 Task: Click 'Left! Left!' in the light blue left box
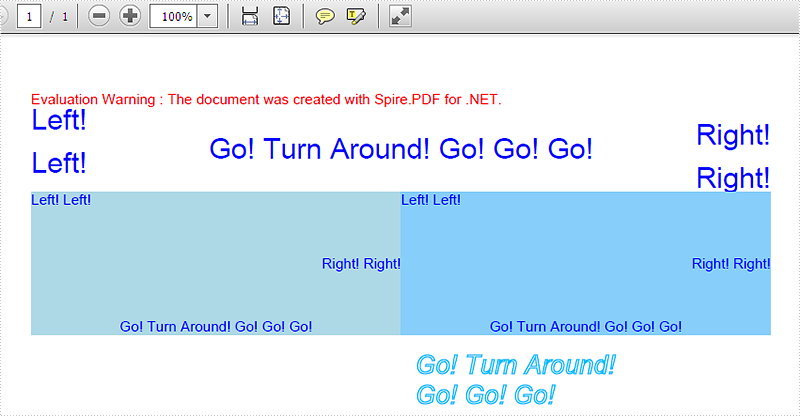point(61,200)
